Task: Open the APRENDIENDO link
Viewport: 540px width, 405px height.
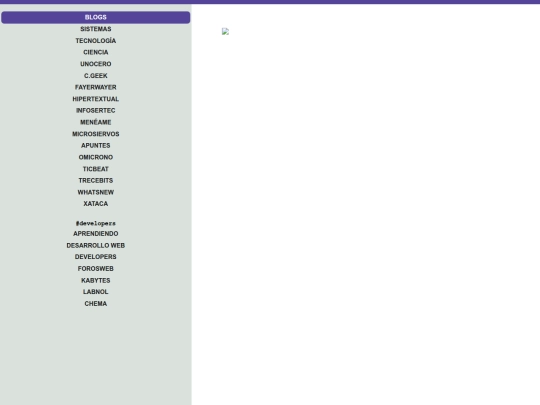Action: 95,234
